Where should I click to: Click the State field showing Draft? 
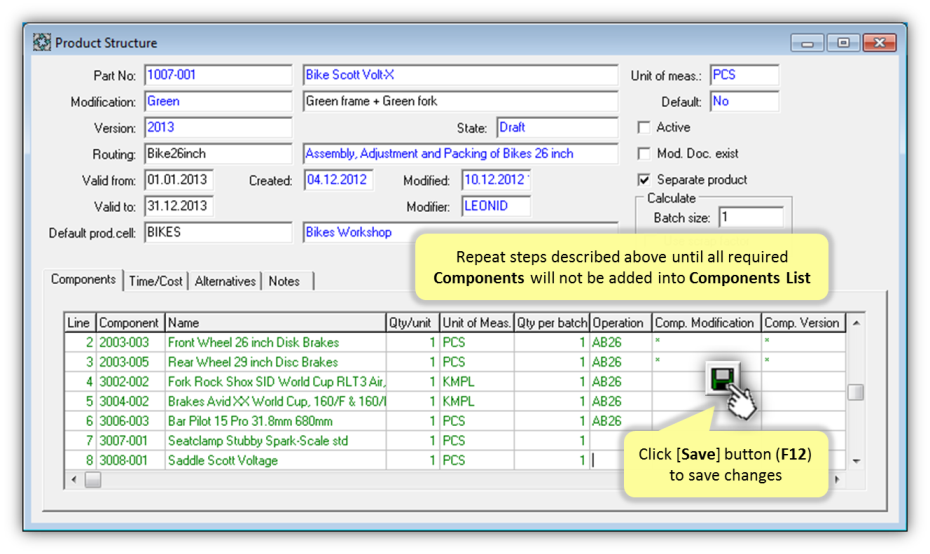557,128
